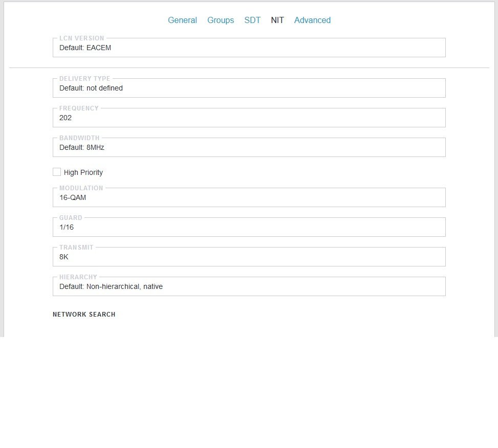Screen dimensions: 498x448
Task: Open the SDT tab
Action: coord(252,20)
